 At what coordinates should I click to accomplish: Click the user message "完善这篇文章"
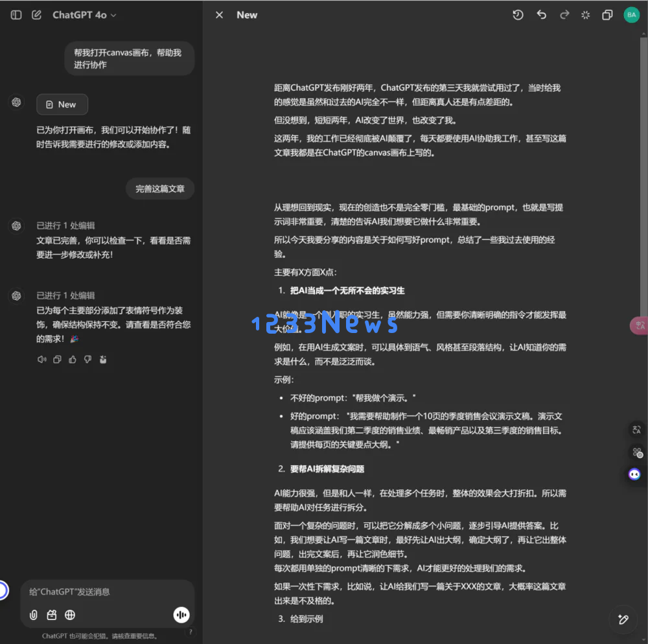pyautogui.click(x=160, y=189)
